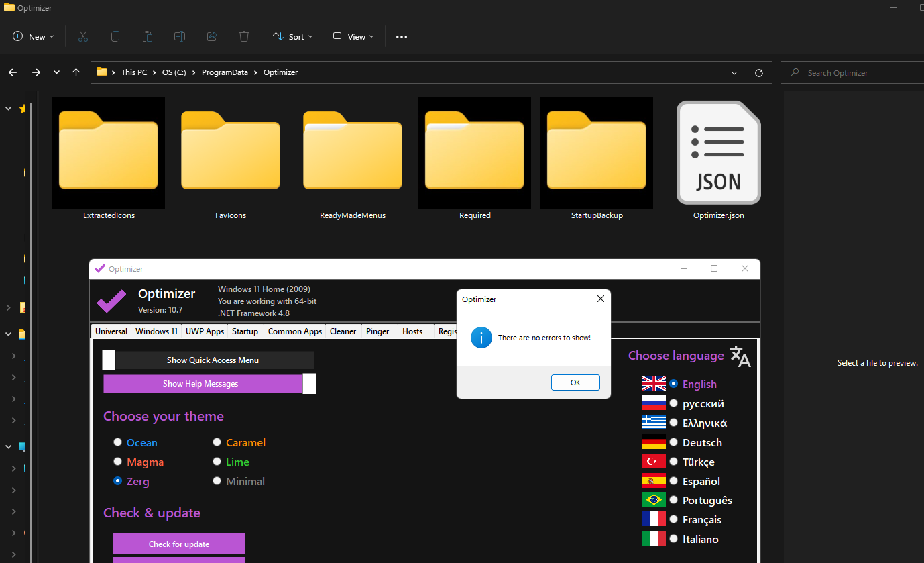
Task: Switch to the Cleaner tab in Optimizer
Action: click(x=343, y=331)
